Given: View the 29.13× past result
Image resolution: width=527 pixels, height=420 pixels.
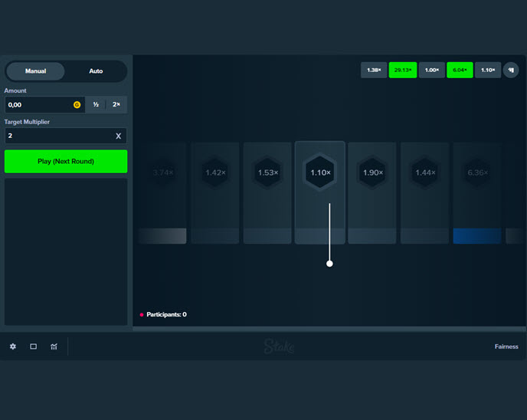Looking at the screenshot, I should click(x=402, y=70).
